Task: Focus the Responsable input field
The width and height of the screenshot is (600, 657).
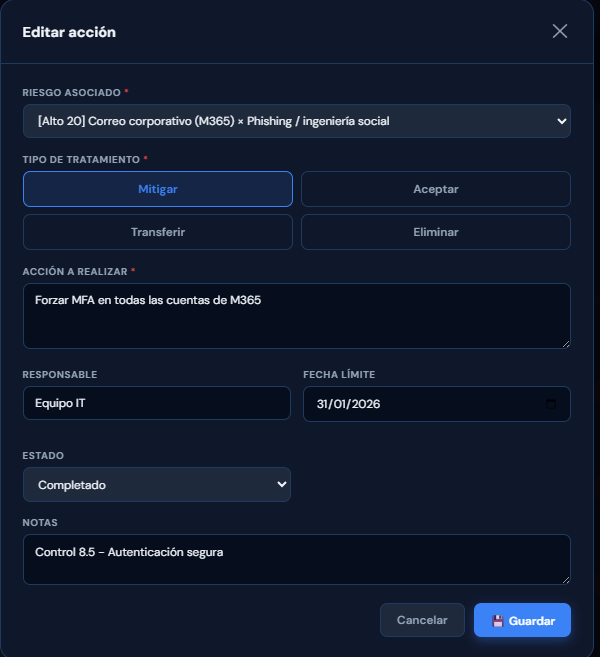Action: 157,403
